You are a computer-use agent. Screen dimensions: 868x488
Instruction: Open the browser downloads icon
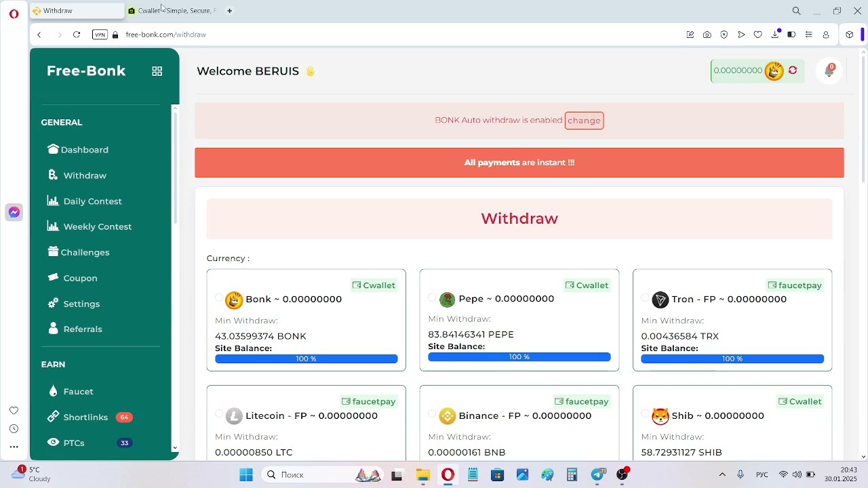point(775,35)
